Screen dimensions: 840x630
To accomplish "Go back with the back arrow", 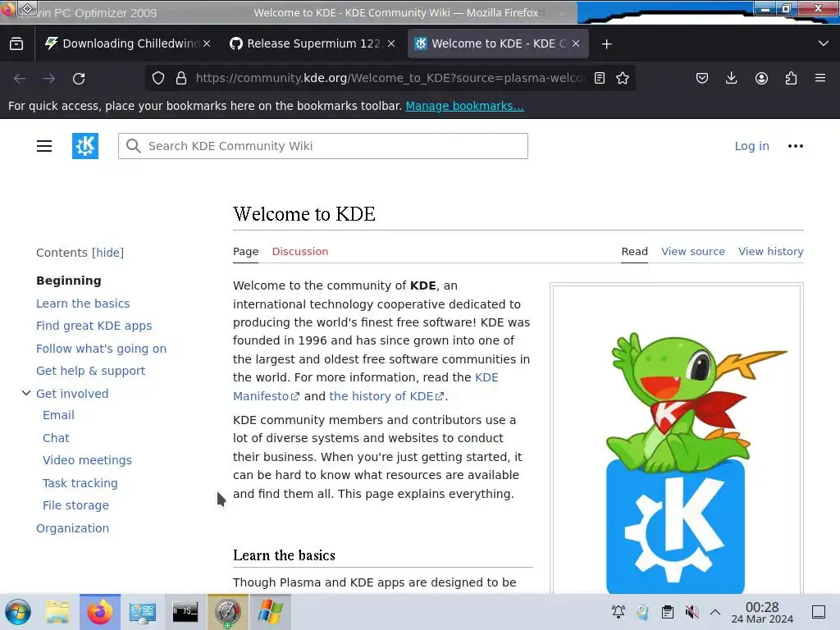I will pyautogui.click(x=20, y=79).
